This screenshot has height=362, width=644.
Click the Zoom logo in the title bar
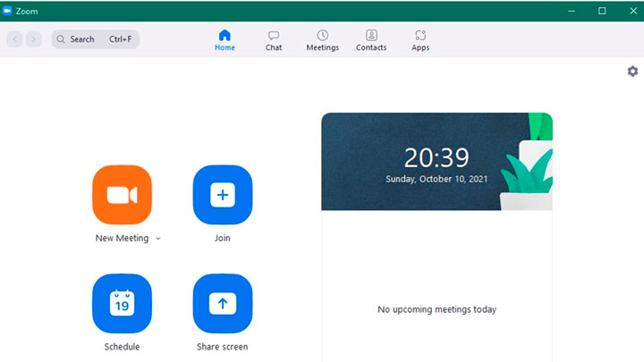pos(7,11)
